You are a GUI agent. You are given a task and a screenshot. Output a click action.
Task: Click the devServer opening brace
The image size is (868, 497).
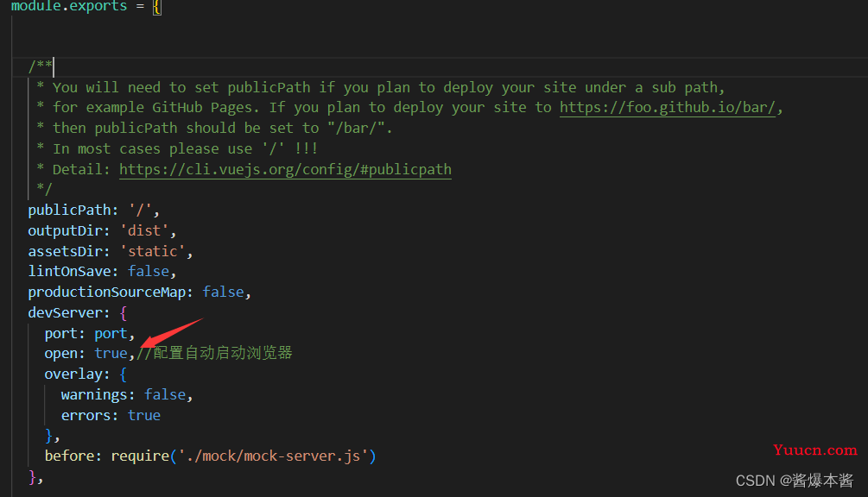pyautogui.click(x=123, y=313)
